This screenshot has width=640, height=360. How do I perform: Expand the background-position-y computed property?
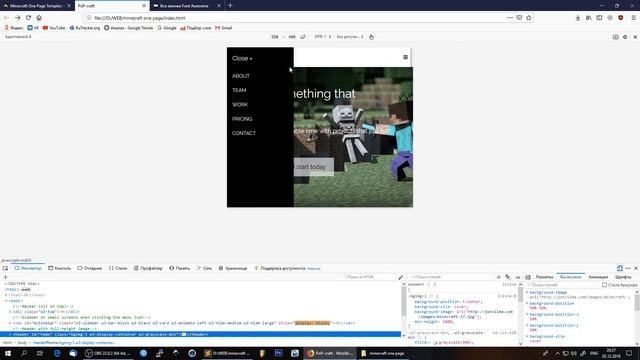[527, 325]
